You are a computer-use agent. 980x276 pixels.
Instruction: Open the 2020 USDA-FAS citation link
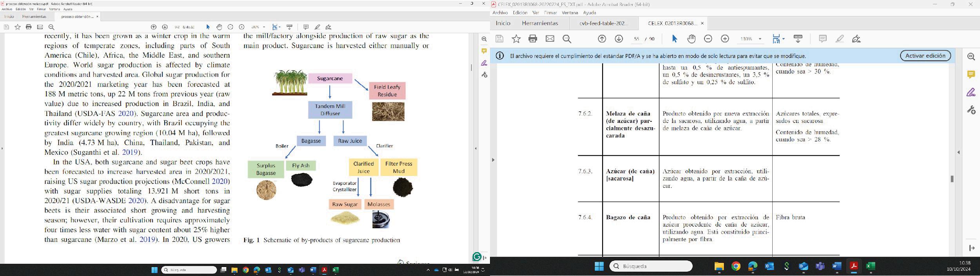click(126, 114)
